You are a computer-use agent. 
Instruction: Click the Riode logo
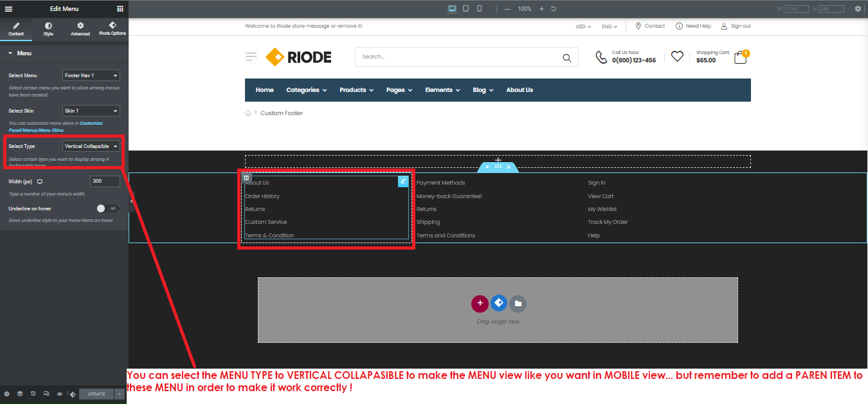(x=298, y=57)
